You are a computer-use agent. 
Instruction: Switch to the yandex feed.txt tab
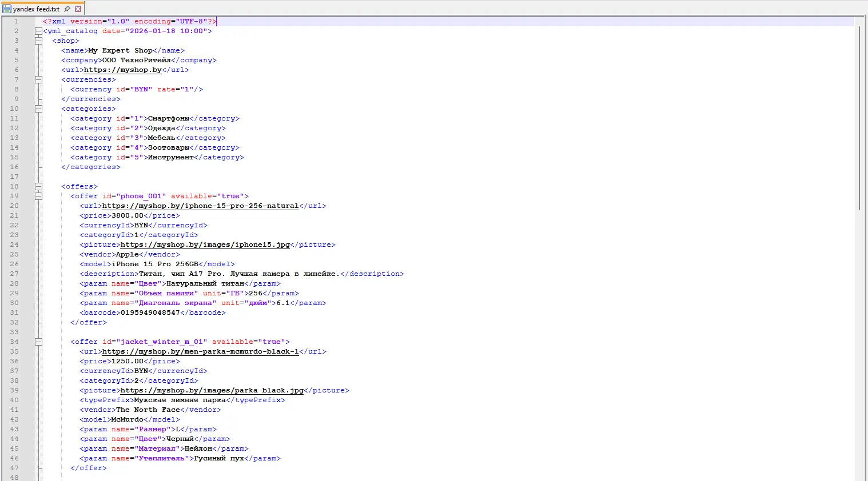tap(36, 9)
